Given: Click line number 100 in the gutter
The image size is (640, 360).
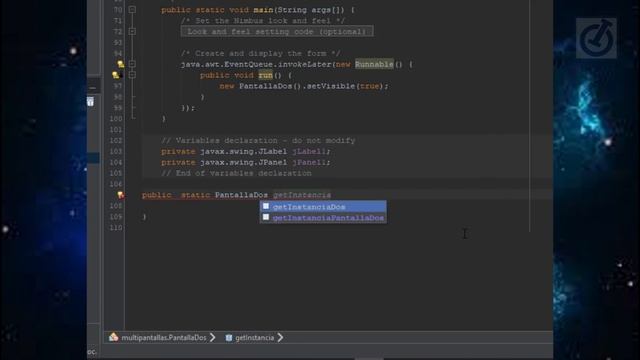Looking at the screenshot, I should coord(116,119).
